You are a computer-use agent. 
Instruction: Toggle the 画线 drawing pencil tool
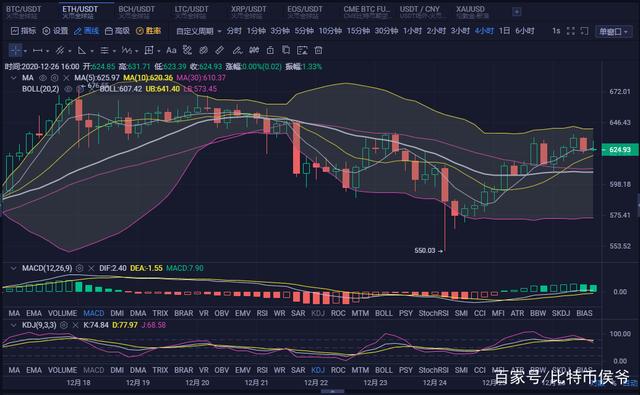(x=78, y=31)
